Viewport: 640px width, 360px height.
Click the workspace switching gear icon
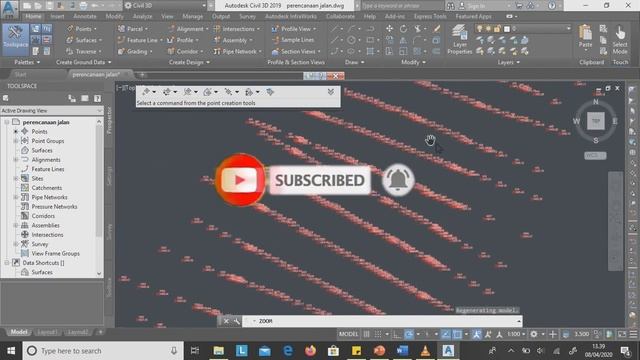533,334
